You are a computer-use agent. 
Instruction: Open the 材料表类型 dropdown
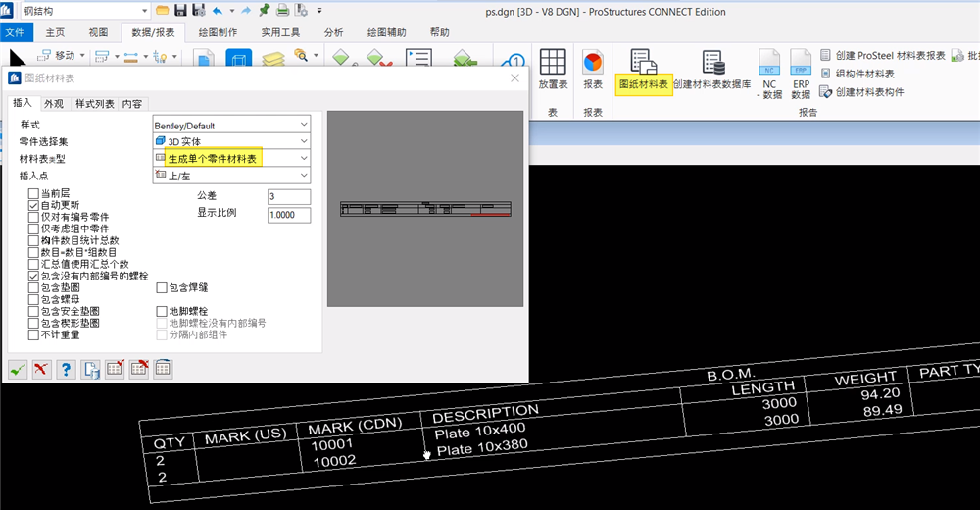click(231, 158)
